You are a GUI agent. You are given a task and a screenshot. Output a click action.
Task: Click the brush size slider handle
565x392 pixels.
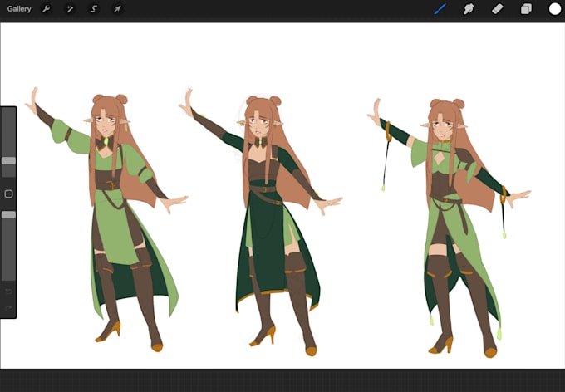tap(8, 160)
